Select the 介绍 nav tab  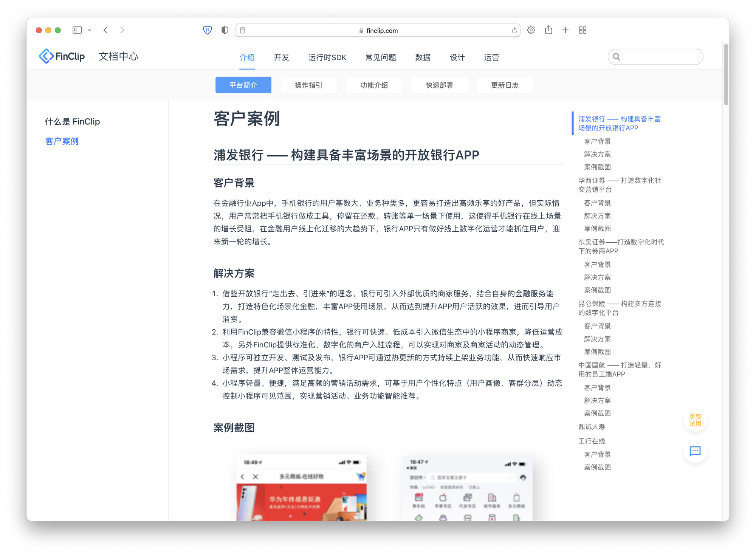point(247,57)
